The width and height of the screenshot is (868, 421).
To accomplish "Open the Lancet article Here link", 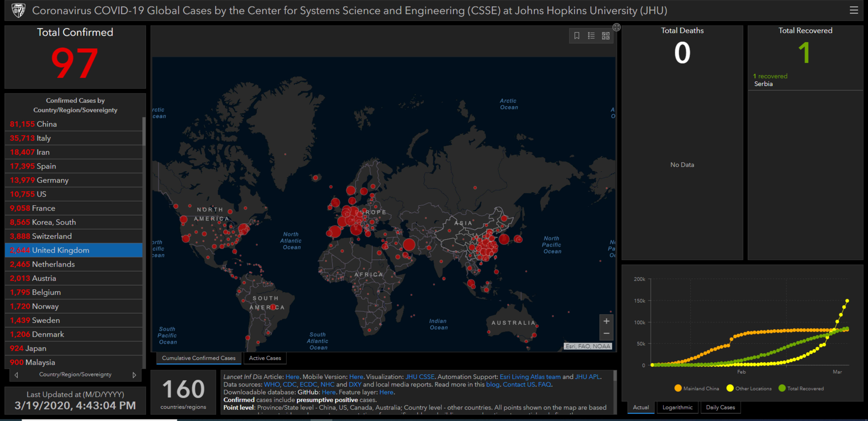I will [x=292, y=377].
